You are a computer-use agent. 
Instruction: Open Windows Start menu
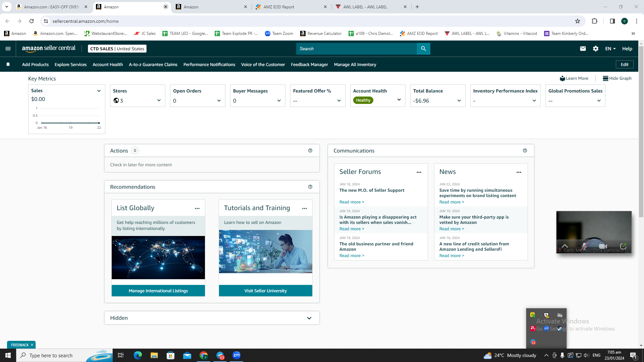[x=8, y=355]
